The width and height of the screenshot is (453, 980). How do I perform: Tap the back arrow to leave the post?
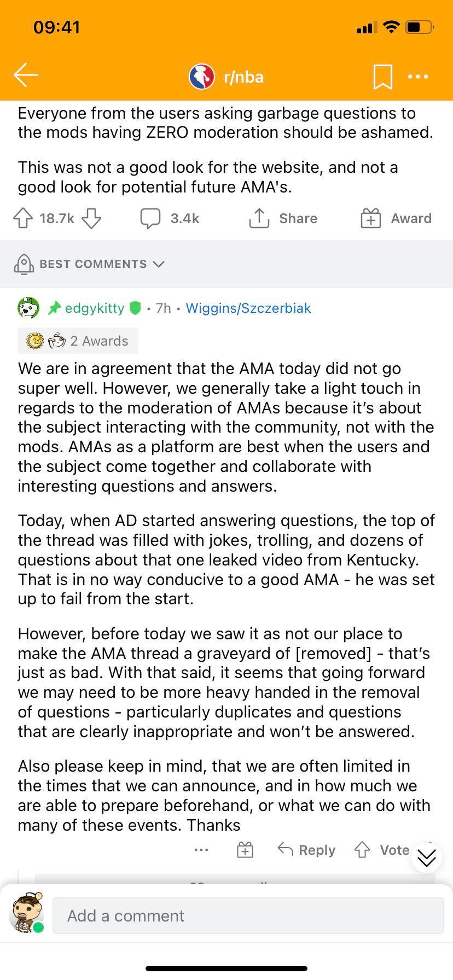[25, 75]
